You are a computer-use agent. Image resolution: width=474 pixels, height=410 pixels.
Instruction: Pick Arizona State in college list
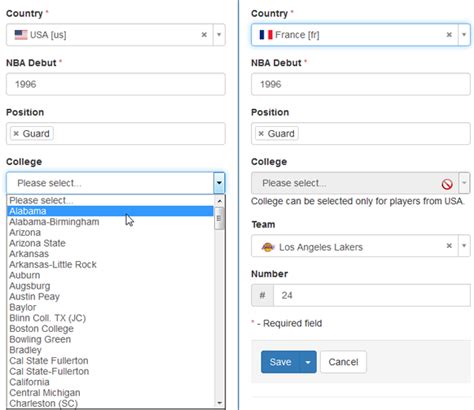37,243
